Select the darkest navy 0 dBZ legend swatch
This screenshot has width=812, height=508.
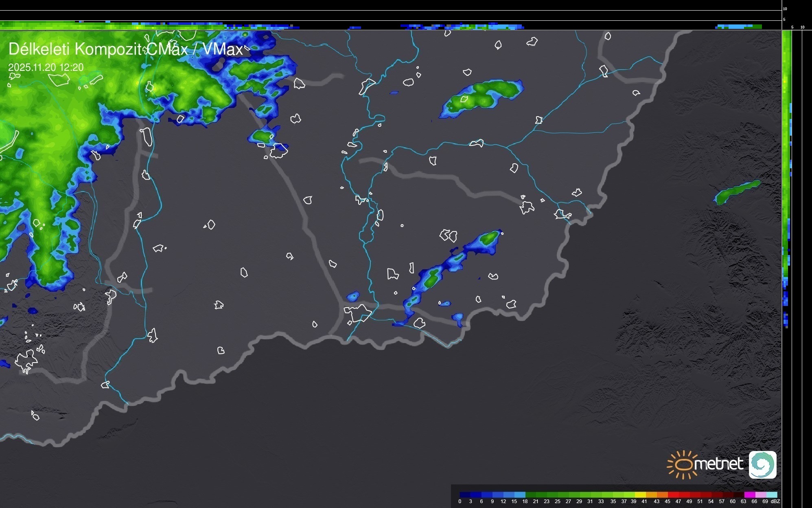click(x=465, y=495)
